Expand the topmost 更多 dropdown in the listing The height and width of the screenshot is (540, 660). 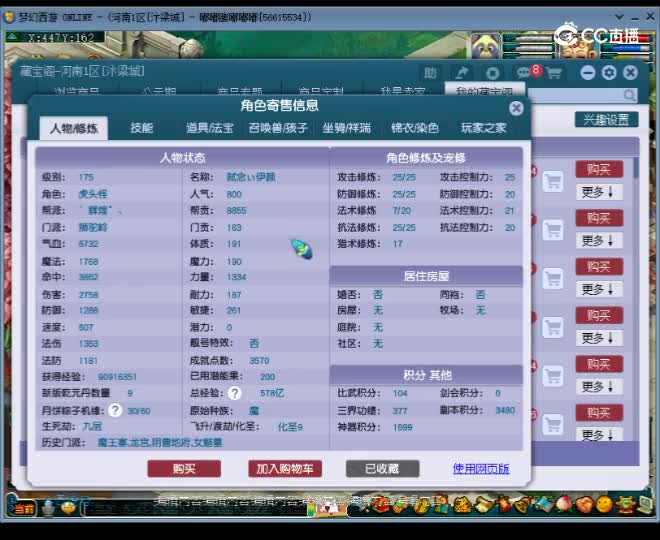[x=599, y=192]
